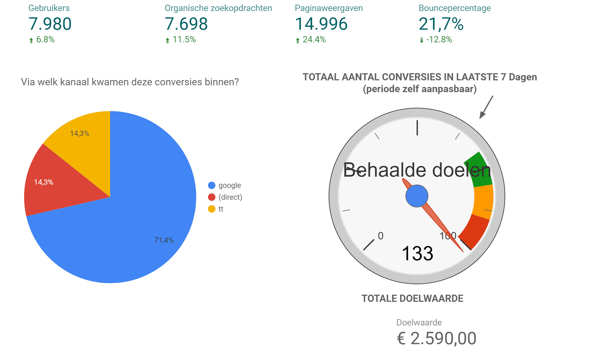Image resolution: width=601 pixels, height=364 pixels.
Task: Click the Gebruikers value 7.980
Action: 50,24
